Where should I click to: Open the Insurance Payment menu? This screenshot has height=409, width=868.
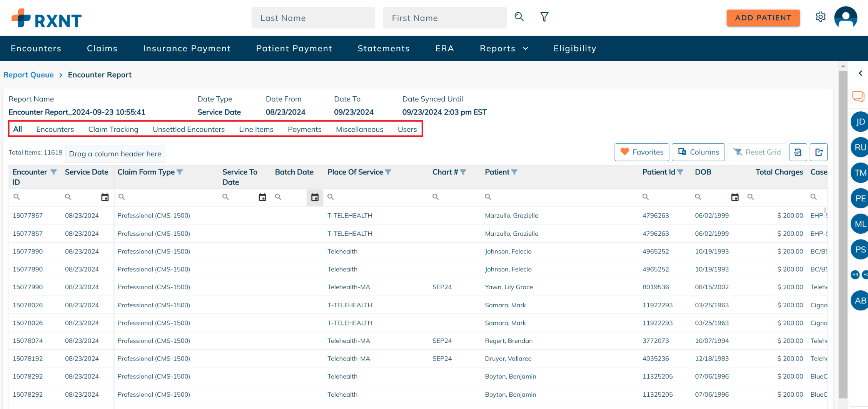tap(187, 49)
